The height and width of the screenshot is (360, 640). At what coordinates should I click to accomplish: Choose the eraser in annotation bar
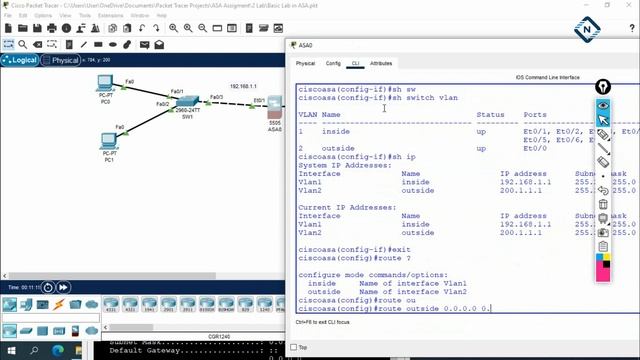603,162
